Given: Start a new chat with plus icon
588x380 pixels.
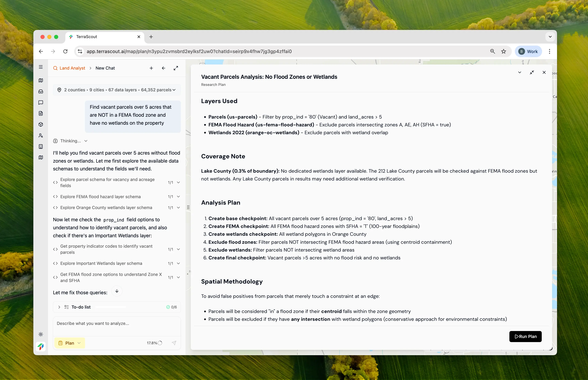Looking at the screenshot, I should [151, 68].
